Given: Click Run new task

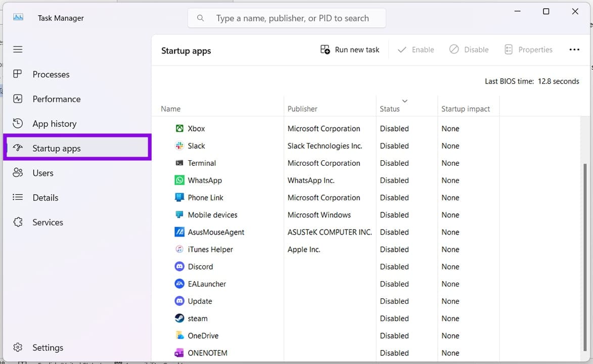Looking at the screenshot, I should 350,50.
